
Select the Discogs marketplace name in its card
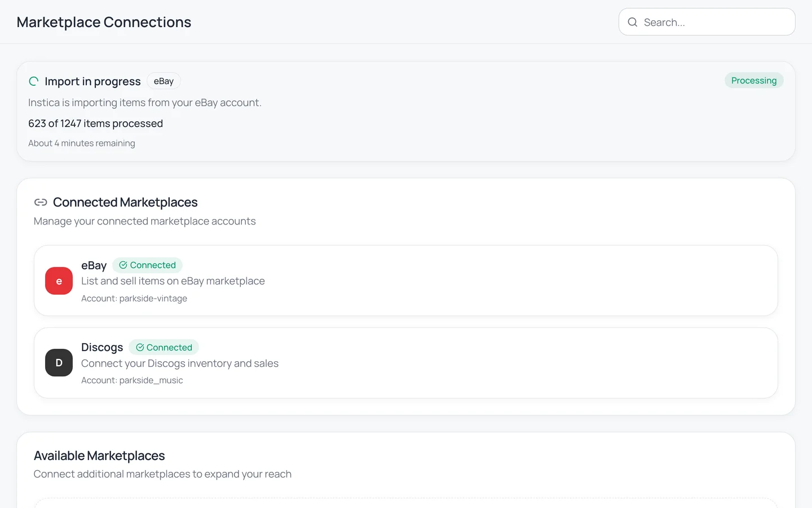[102, 347]
